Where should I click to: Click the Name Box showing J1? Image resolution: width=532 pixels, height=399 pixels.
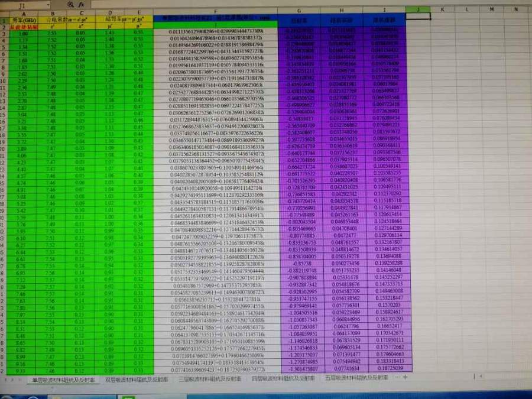click(22, 5)
